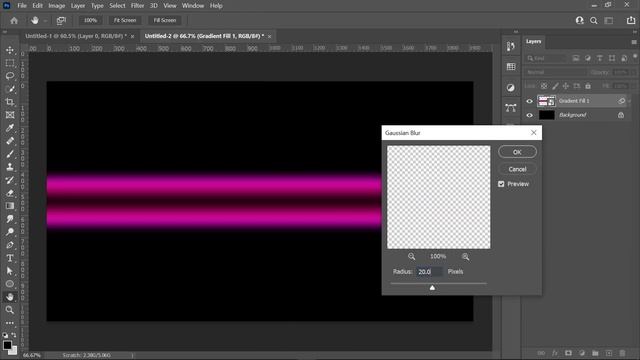
Task: Toggle lock position in Layers panel
Action: pyautogui.click(x=566, y=86)
